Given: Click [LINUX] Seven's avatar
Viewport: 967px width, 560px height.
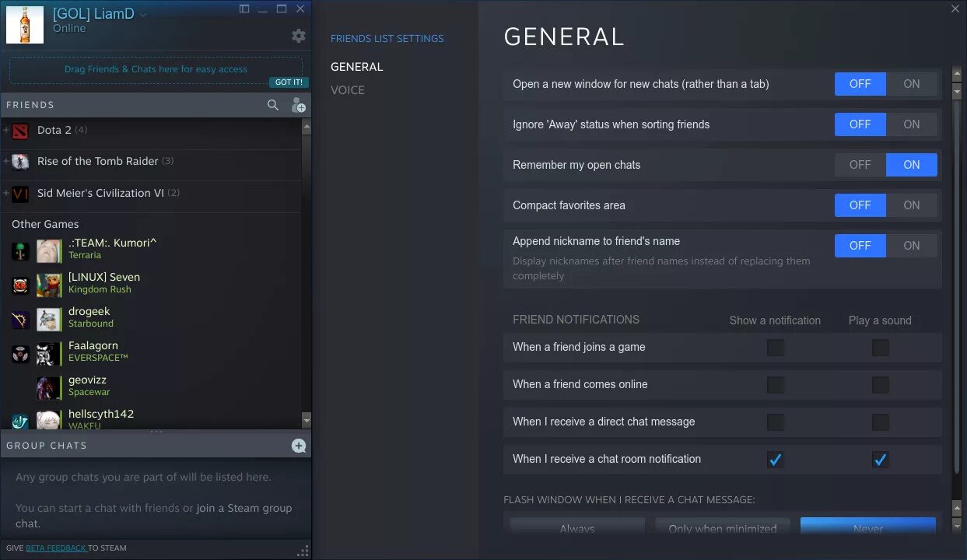Looking at the screenshot, I should pyautogui.click(x=48, y=285).
